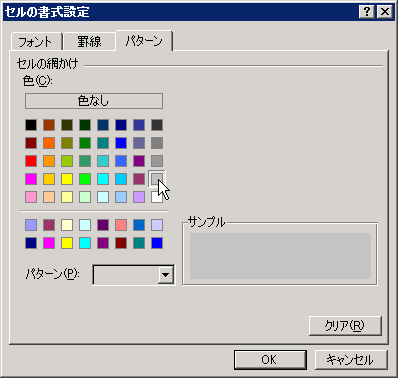Pick the white color swatch
The width and height of the screenshot is (398, 378).
[x=157, y=197]
